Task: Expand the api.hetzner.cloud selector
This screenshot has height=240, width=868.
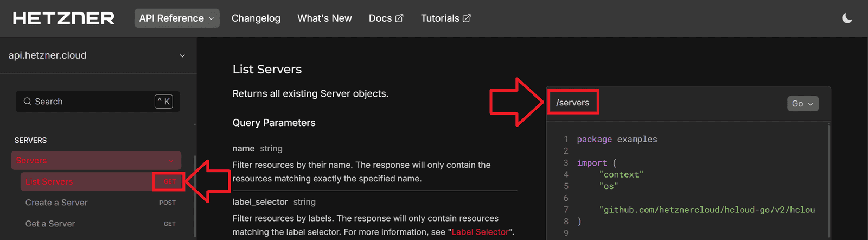Action: [x=98, y=55]
